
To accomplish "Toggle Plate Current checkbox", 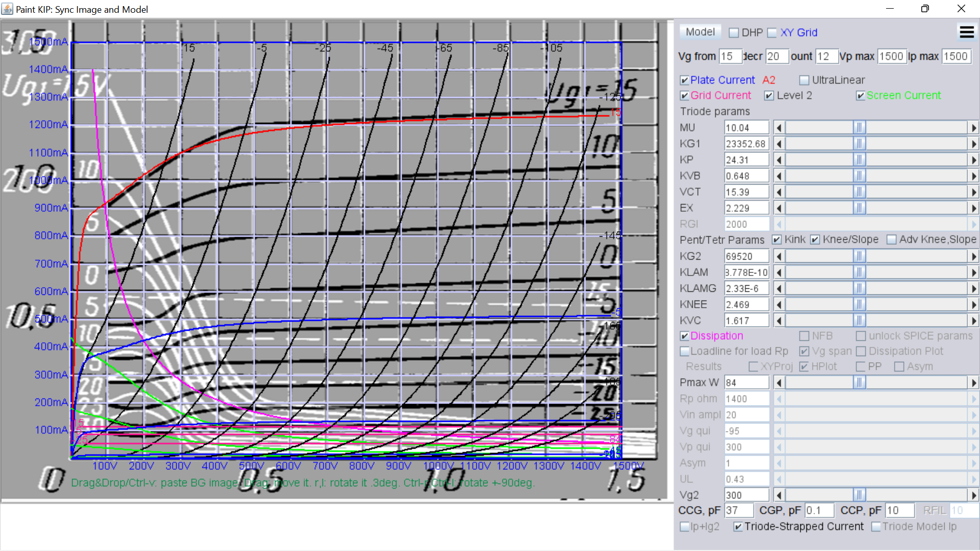I will click(x=684, y=81).
